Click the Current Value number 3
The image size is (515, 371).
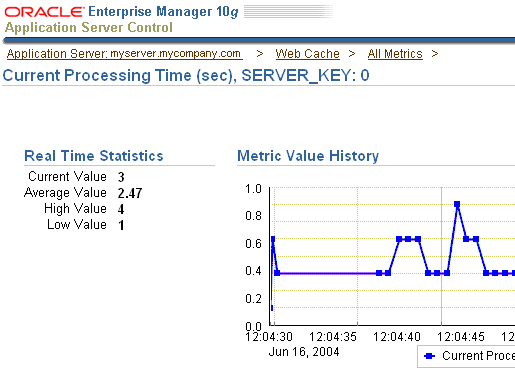point(121,177)
